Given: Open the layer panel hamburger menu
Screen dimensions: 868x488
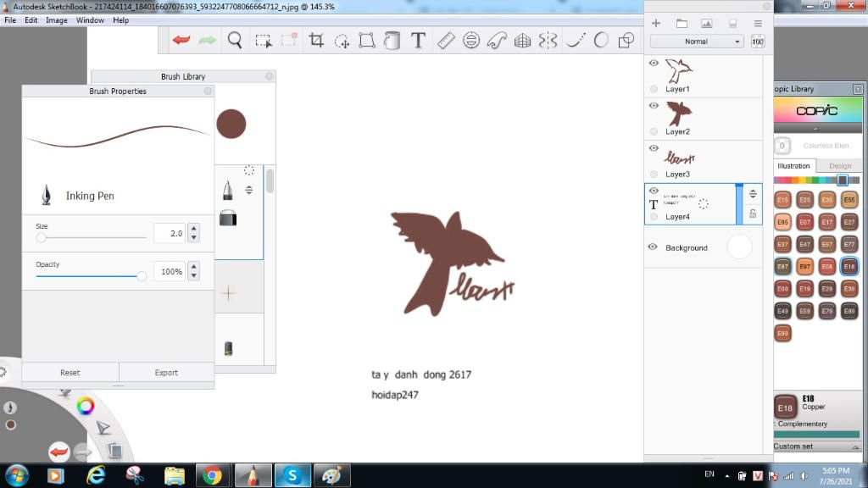Looking at the screenshot, I should pos(758,23).
